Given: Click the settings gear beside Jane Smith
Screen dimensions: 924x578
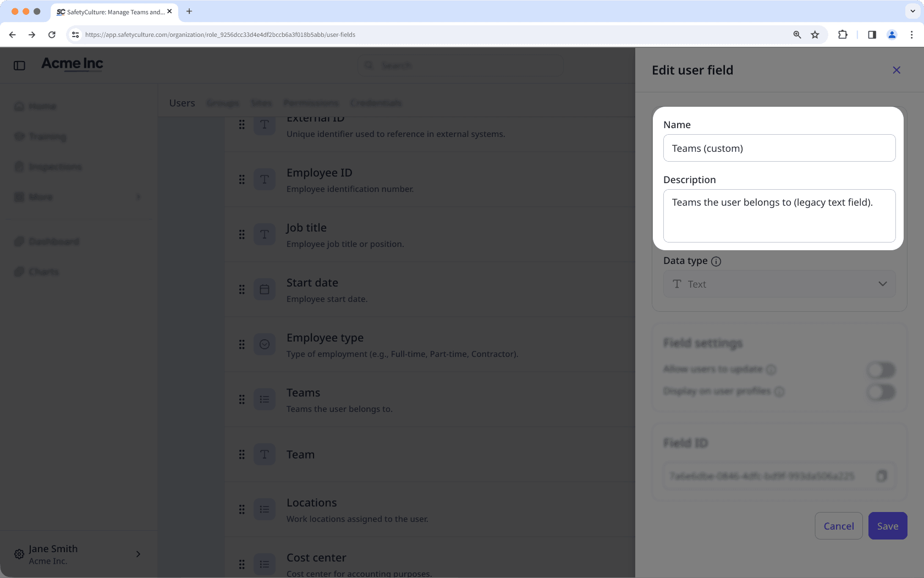Looking at the screenshot, I should pos(19,554).
